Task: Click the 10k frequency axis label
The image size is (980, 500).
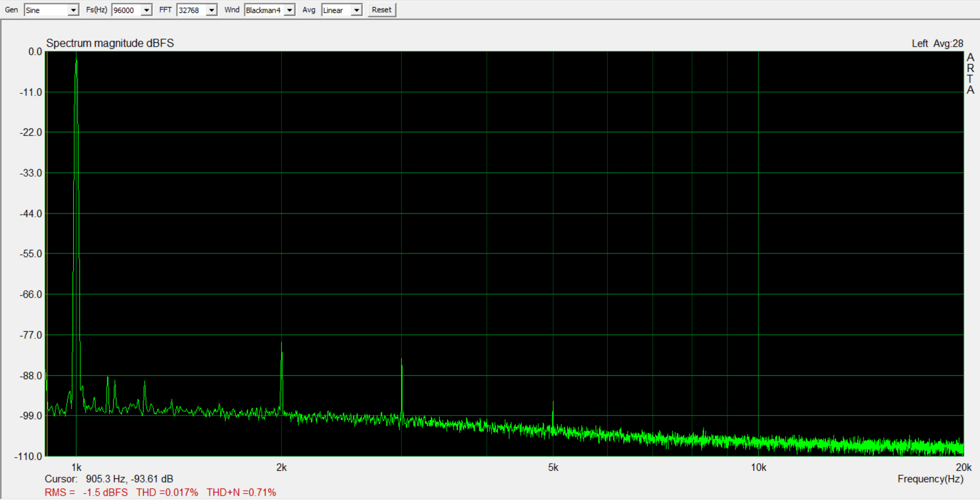Action: pyautogui.click(x=758, y=467)
